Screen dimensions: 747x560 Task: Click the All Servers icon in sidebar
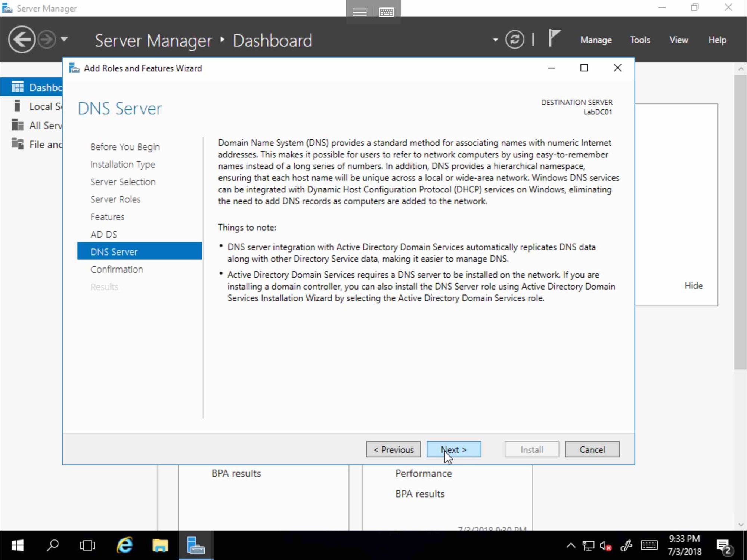pos(17,125)
